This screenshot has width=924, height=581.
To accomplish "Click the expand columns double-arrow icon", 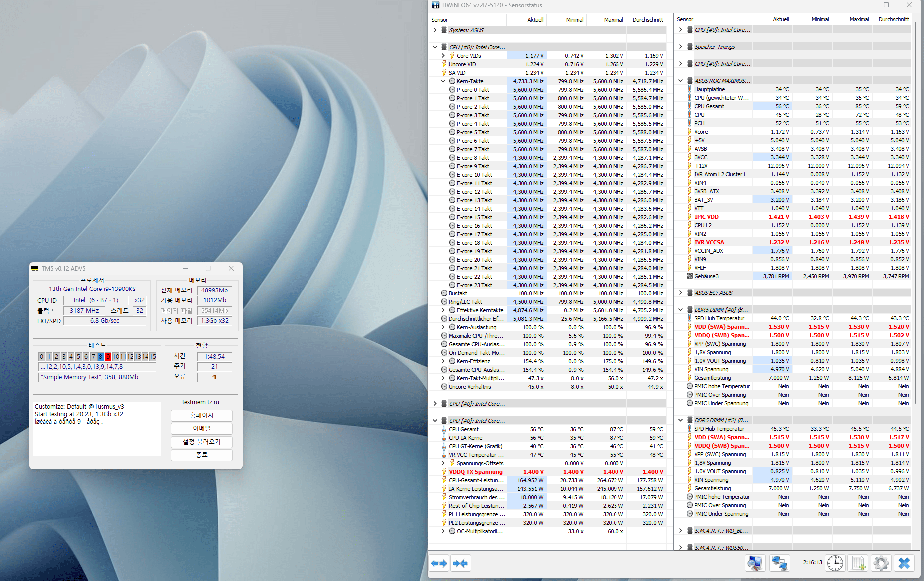I will pos(439,563).
